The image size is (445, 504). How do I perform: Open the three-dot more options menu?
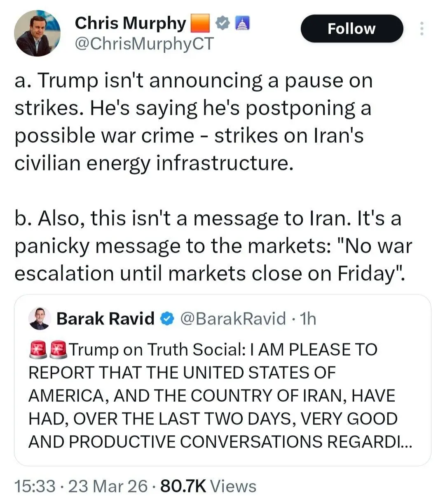421,28
